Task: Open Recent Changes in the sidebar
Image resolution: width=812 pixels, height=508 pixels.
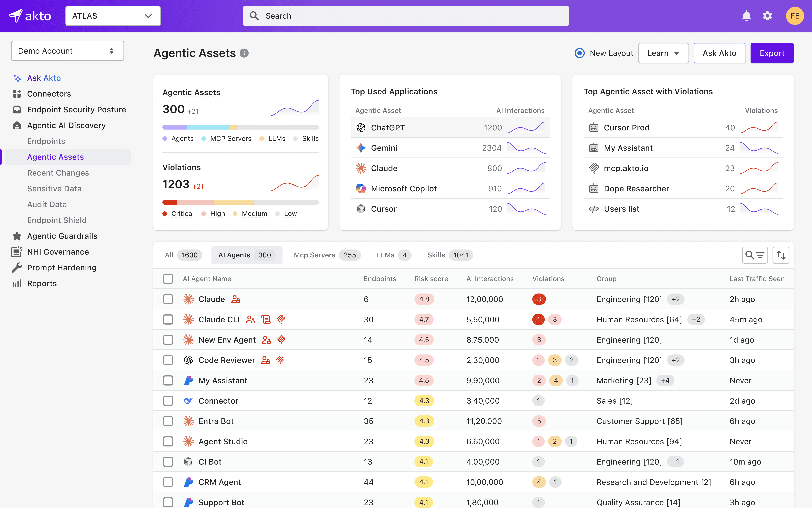Action: pyautogui.click(x=58, y=173)
